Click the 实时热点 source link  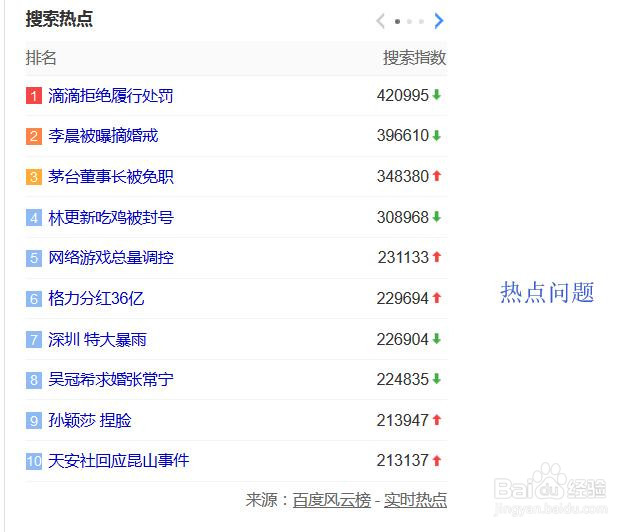coord(415,500)
